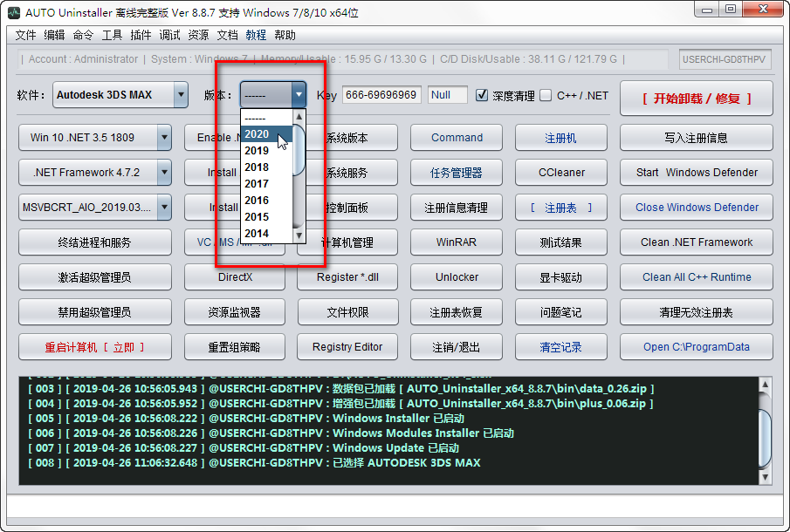Click the Key field with 666-69696969
The height and width of the screenshot is (532, 790).
pyautogui.click(x=381, y=94)
